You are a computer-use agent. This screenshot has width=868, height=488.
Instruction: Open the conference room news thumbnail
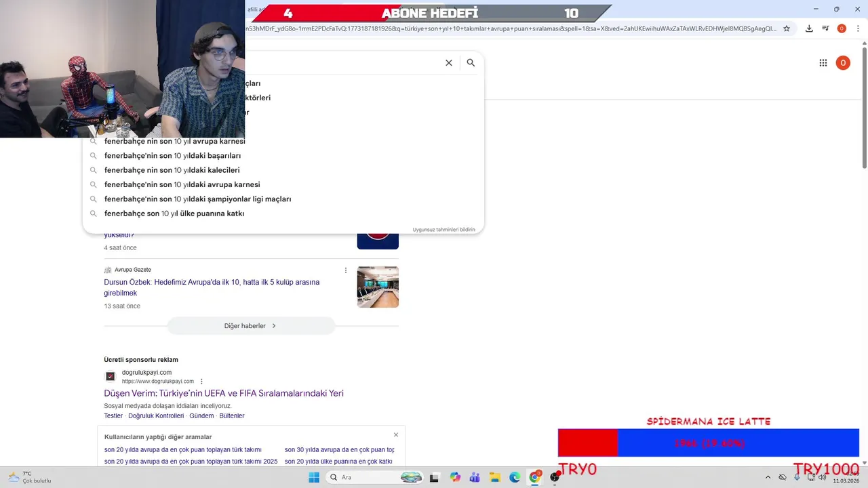pyautogui.click(x=378, y=287)
